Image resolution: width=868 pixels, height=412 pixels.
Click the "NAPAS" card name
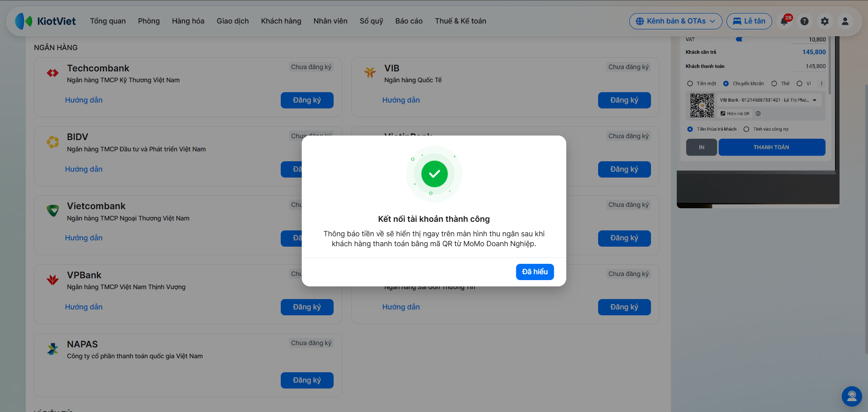[x=82, y=344]
